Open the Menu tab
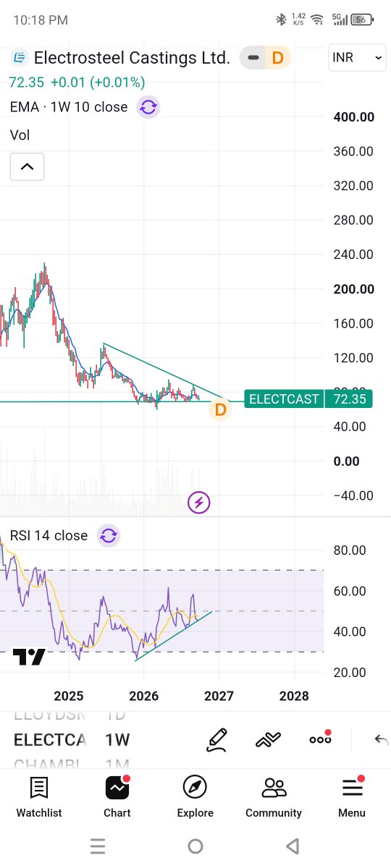The image size is (391, 868). 352,797
